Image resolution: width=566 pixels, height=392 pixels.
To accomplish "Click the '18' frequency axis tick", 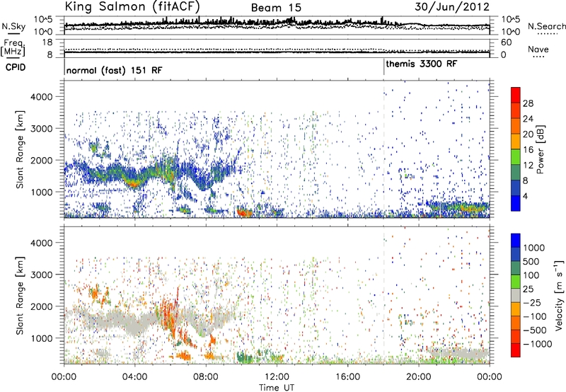I will tap(47, 42).
